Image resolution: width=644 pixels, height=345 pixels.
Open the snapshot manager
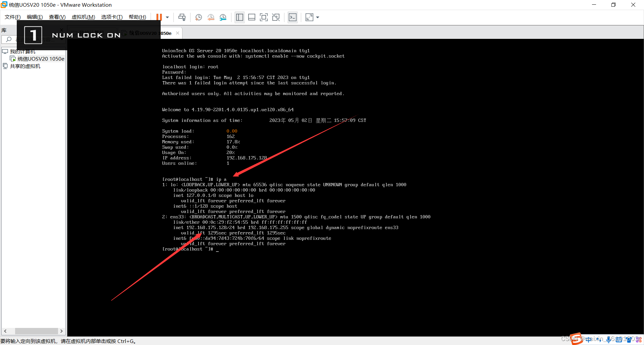click(223, 17)
